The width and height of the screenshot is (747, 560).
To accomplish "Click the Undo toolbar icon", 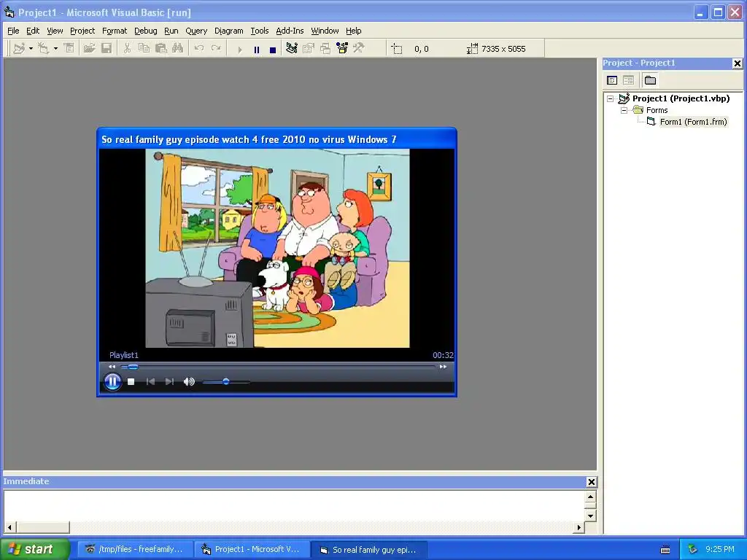I will point(199,49).
